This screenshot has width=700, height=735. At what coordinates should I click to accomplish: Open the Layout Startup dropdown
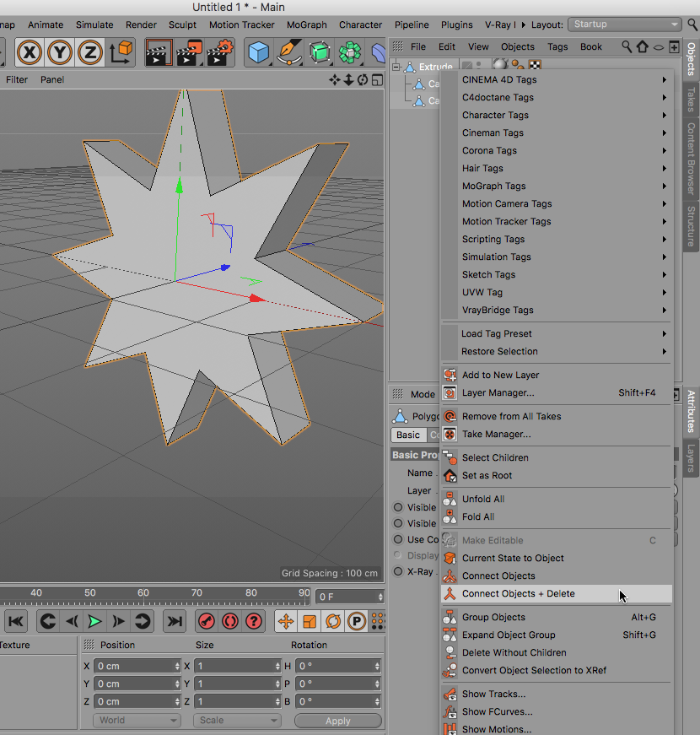[x=625, y=24]
